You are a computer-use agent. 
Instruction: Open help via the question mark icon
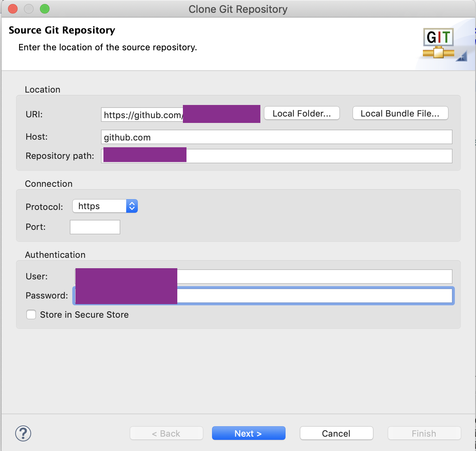pos(23,433)
